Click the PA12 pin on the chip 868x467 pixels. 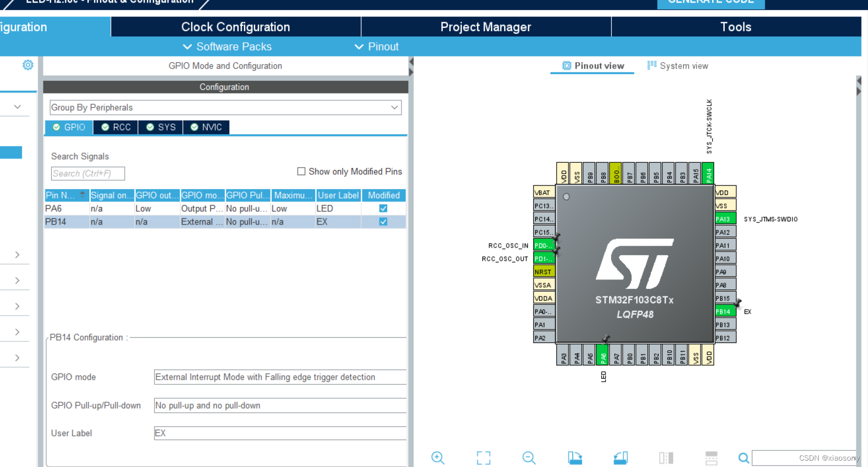[x=725, y=232]
